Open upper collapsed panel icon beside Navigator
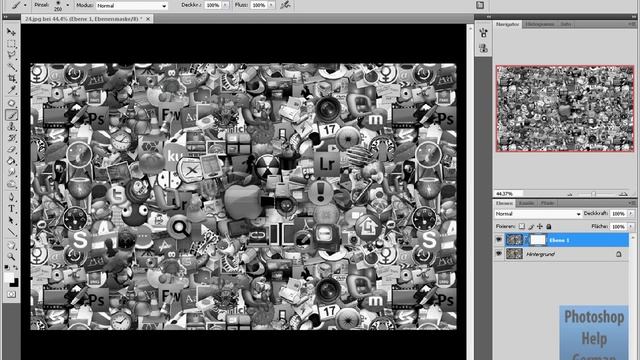Screen dimensions: 640x360 [x=484, y=33]
